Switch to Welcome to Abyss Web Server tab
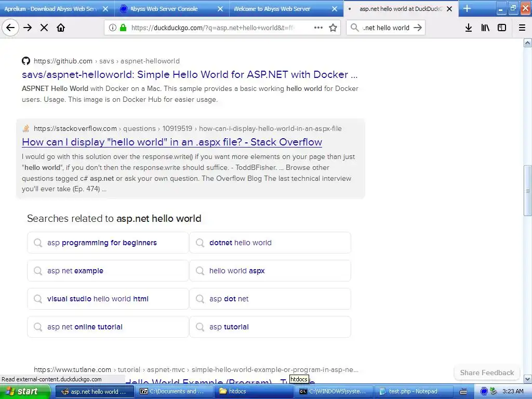This screenshot has height=399, width=532. point(272,9)
